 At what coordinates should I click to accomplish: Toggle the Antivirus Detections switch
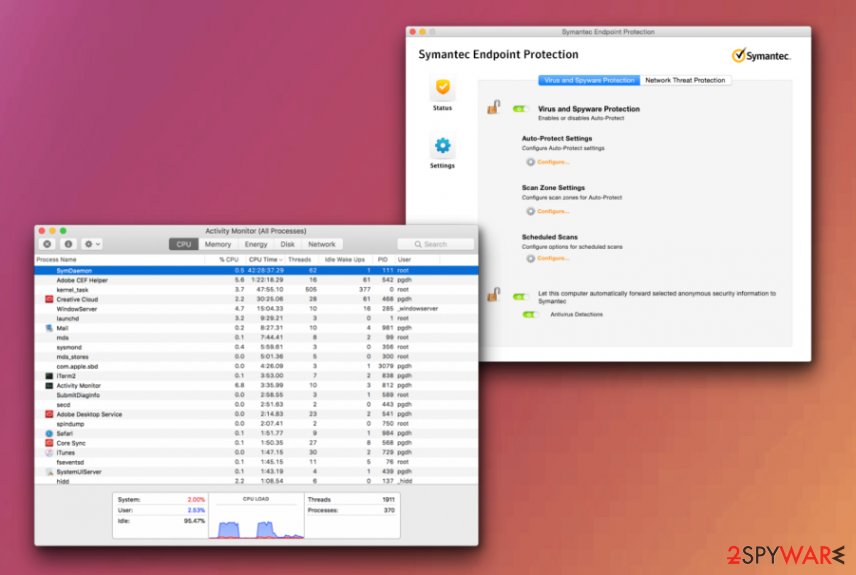[530, 315]
